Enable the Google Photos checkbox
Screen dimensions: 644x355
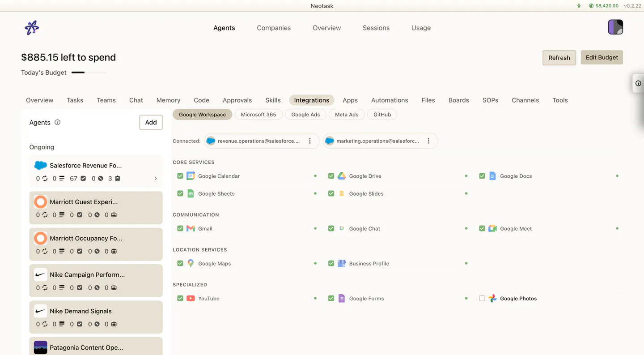[x=482, y=298]
